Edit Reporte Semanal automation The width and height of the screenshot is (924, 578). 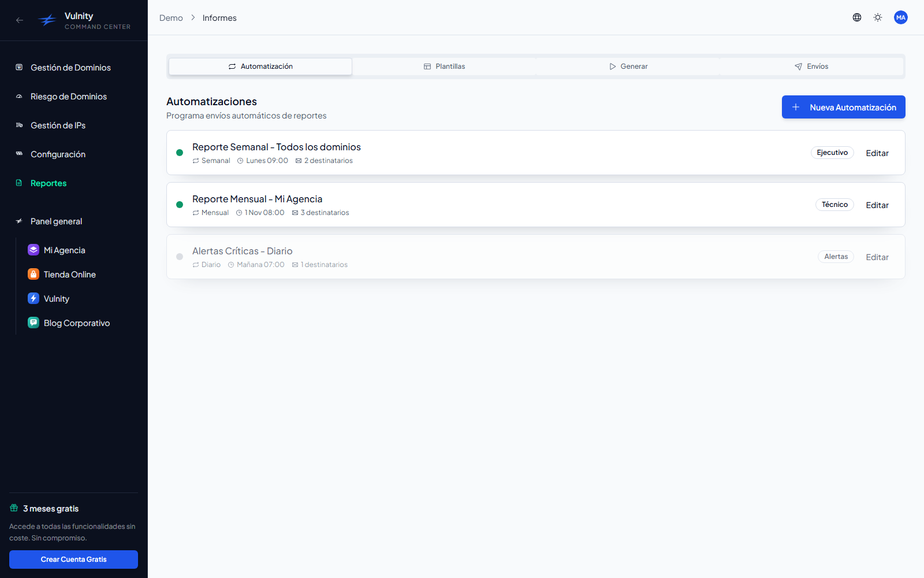pyautogui.click(x=877, y=153)
